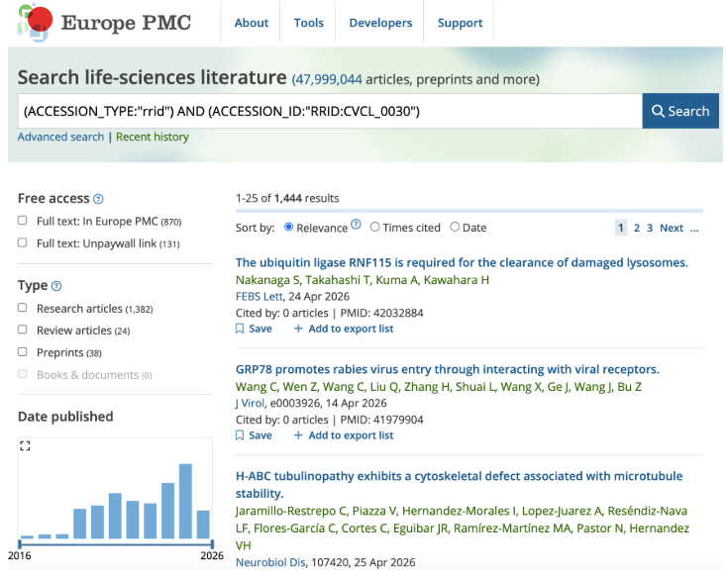Click the blue Search button

point(680,111)
